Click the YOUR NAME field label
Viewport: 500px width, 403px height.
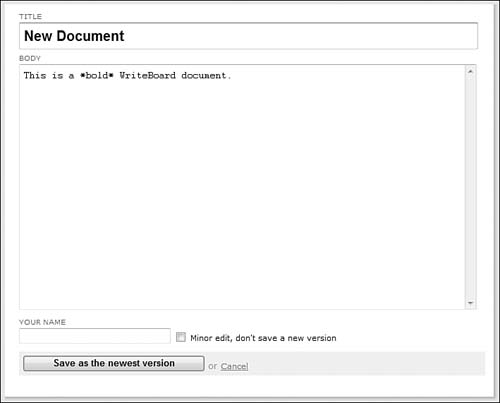click(x=42, y=322)
